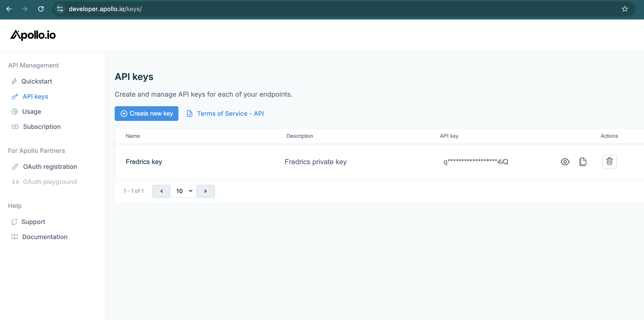Reveal Fredrics key with the eye icon
This screenshot has height=320, width=644.
tap(565, 162)
